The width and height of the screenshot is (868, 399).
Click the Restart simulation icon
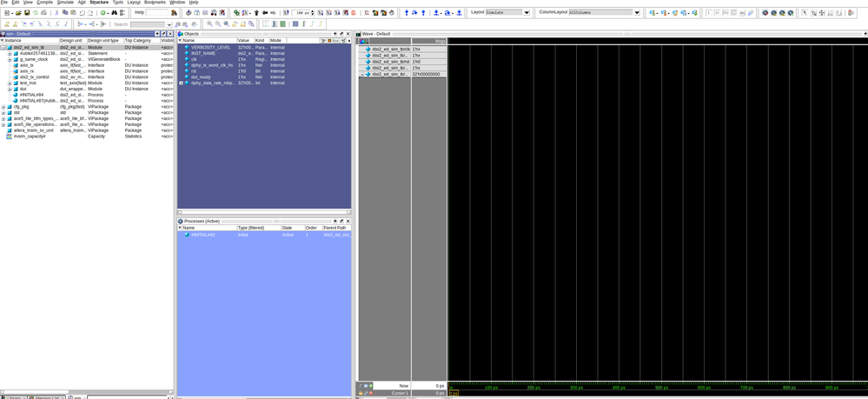(x=286, y=12)
